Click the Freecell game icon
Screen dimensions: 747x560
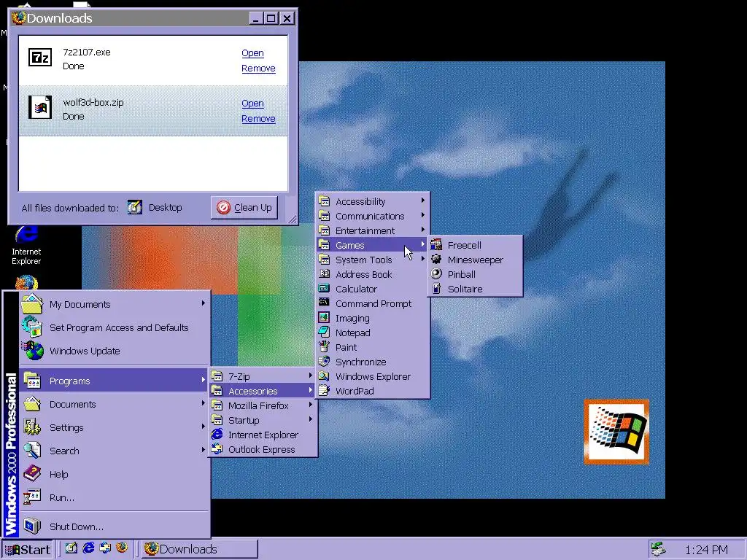click(x=436, y=245)
